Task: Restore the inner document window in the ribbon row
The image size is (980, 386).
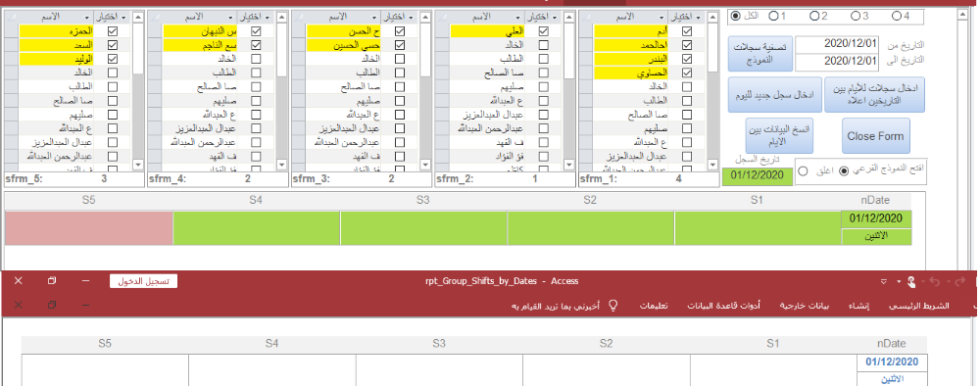Action: [52, 305]
